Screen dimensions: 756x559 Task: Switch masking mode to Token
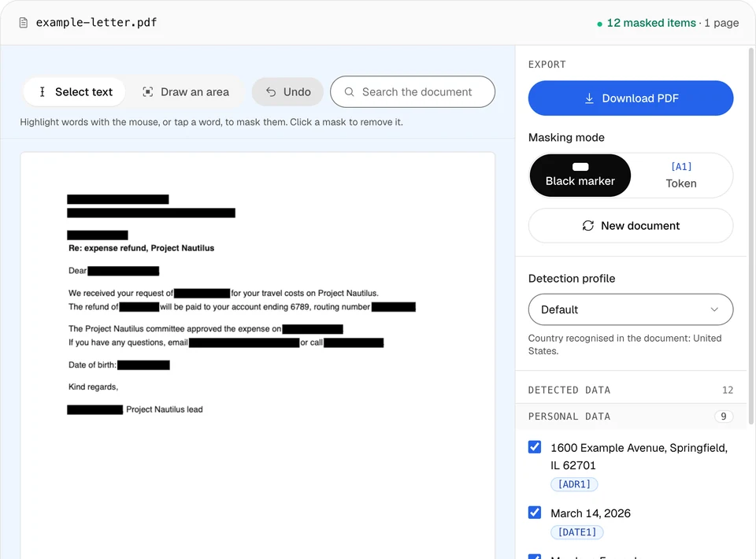coord(681,176)
